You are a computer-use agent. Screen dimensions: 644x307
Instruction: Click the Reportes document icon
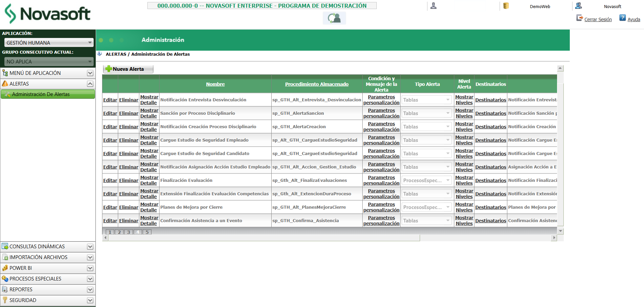pos(5,289)
